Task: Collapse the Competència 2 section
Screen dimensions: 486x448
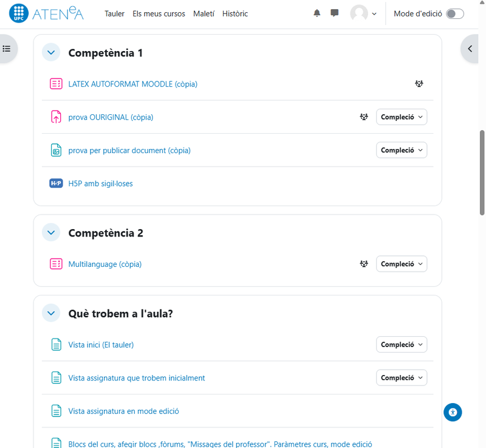Action: [x=51, y=233]
